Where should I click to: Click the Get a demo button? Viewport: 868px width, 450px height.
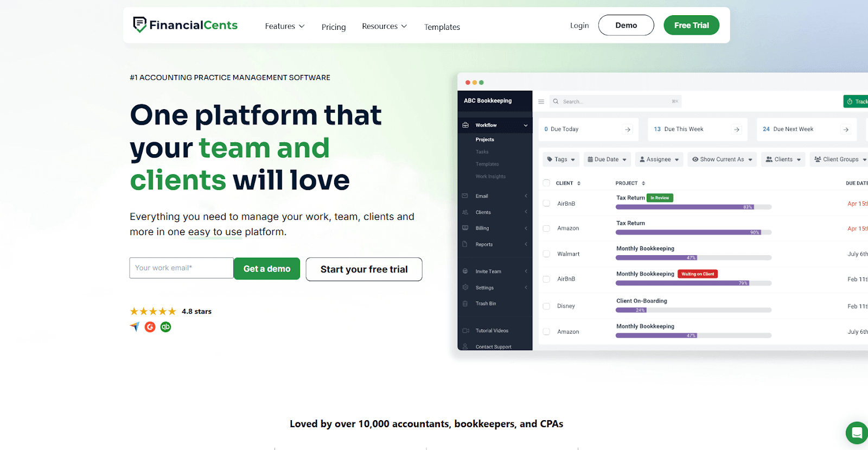[x=267, y=269]
